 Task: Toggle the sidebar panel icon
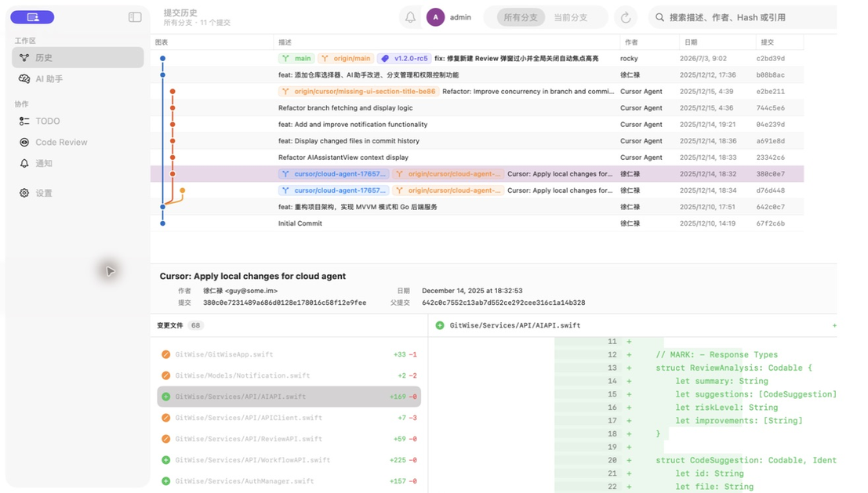135,17
